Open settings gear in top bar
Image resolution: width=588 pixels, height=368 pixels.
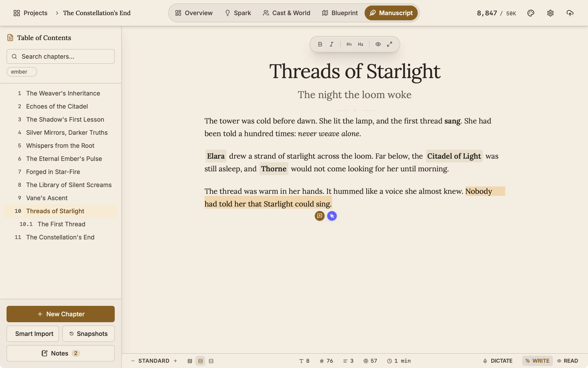550,13
